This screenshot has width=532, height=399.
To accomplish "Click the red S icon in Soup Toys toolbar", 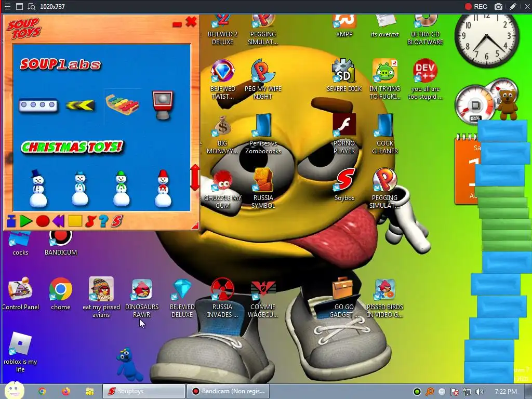I will 116,221.
